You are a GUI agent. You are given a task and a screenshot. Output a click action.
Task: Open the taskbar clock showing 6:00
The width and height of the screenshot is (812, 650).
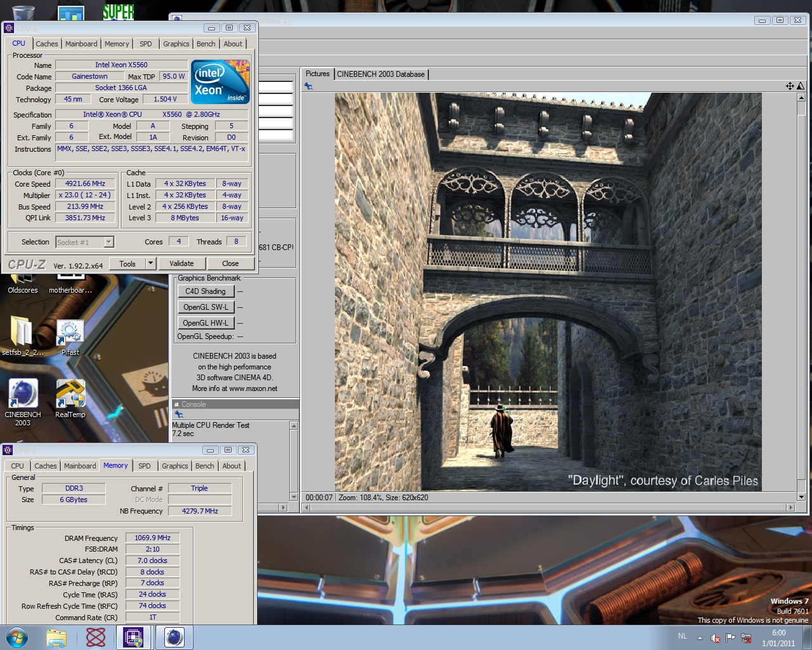click(778, 638)
